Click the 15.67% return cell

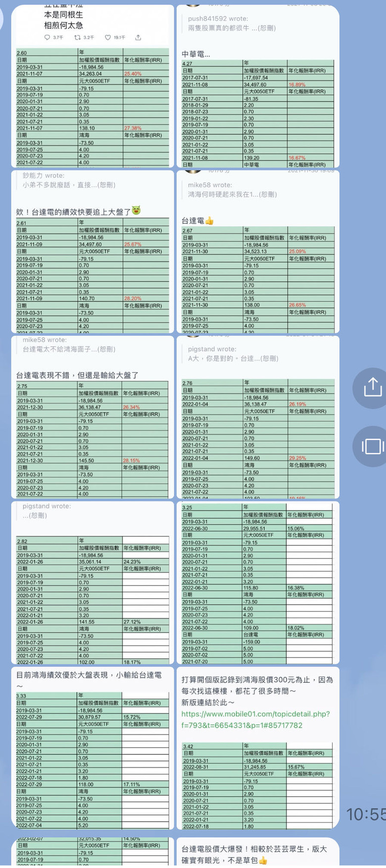pyautogui.click(x=310, y=766)
